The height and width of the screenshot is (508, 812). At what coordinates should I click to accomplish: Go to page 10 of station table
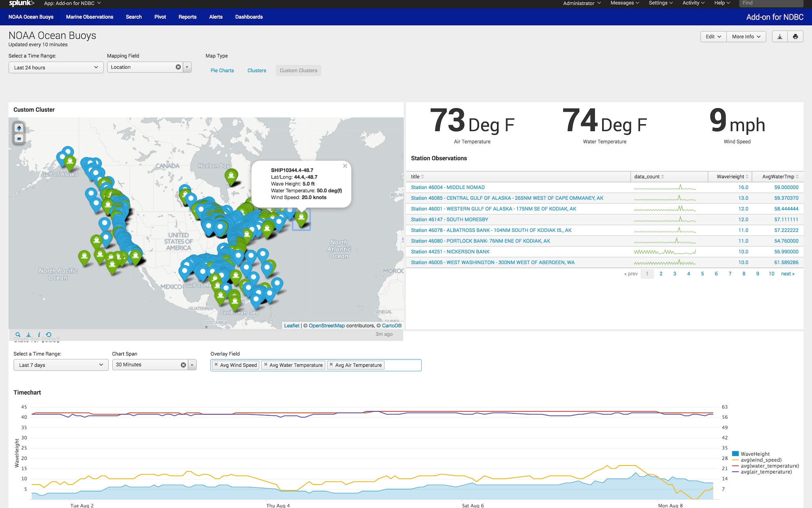point(772,274)
